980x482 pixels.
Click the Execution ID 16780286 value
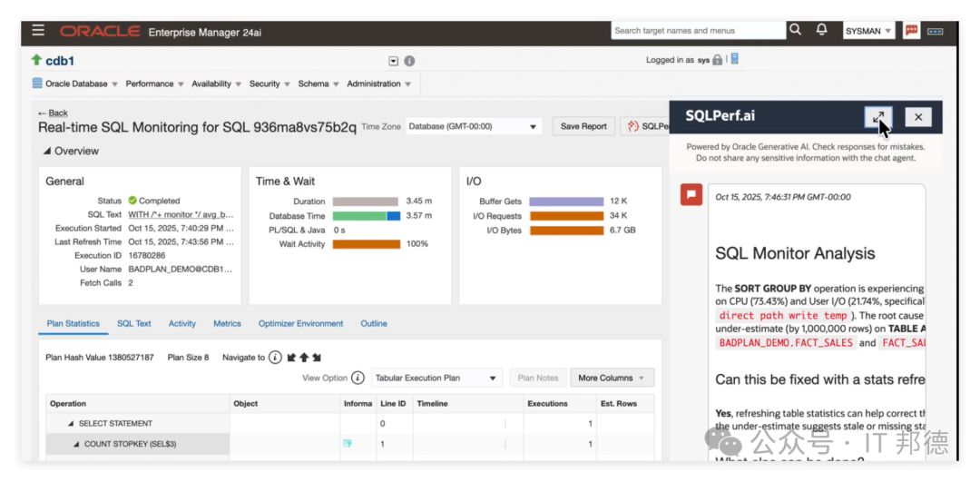coord(146,256)
